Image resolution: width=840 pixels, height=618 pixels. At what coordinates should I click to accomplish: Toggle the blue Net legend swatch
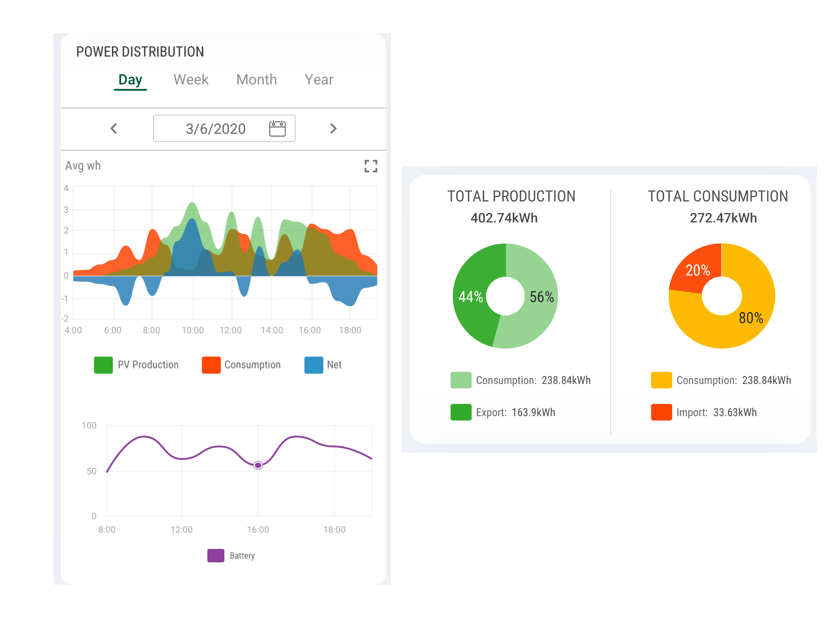(x=314, y=365)
